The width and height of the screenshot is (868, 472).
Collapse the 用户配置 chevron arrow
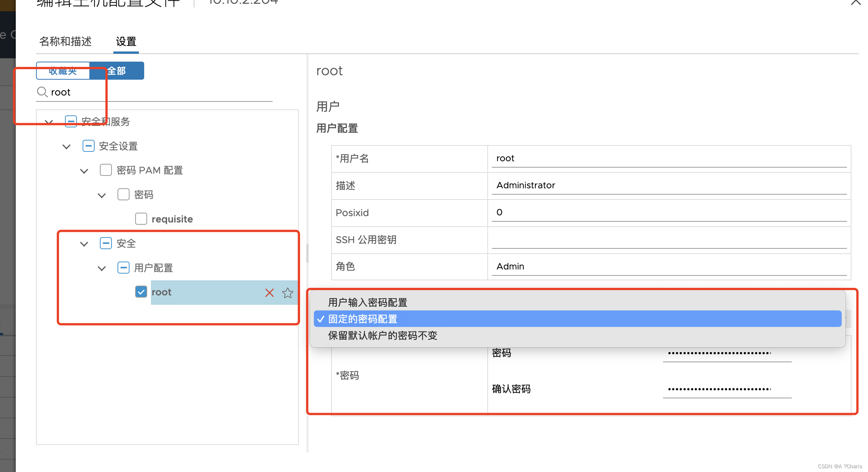click(101, 268)
